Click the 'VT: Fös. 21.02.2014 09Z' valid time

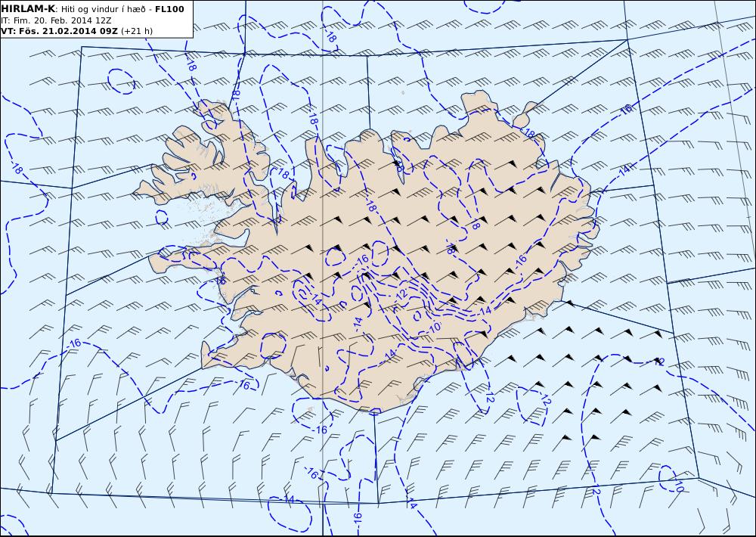coord(59,31)
